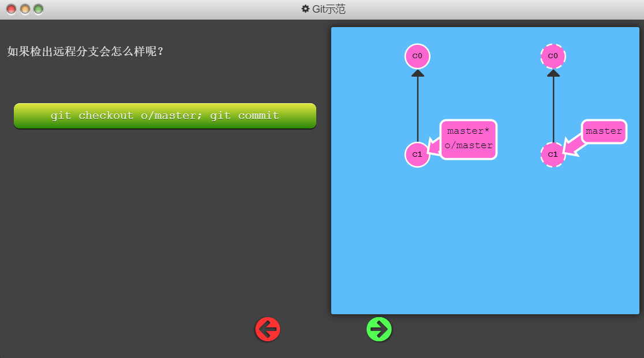Maximize the window with green button
Viewport: 644px width, 358px height.
click(x=39, y=9)
